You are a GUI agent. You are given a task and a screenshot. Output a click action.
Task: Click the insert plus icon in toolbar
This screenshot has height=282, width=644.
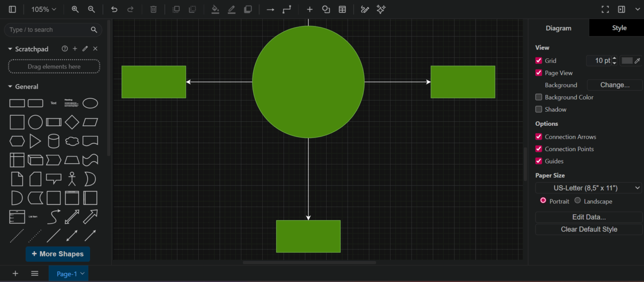pos(310,9)
